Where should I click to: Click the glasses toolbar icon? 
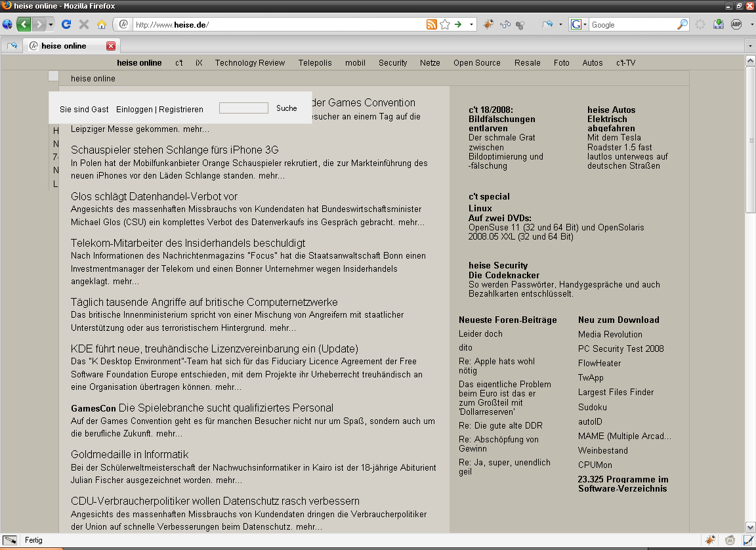pos(505,24)
